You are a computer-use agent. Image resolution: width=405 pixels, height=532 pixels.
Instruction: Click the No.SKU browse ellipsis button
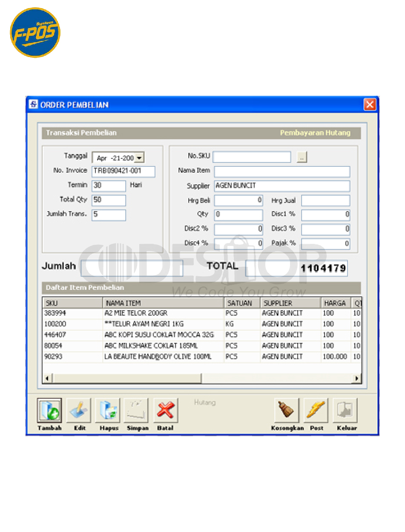(302, 157)
